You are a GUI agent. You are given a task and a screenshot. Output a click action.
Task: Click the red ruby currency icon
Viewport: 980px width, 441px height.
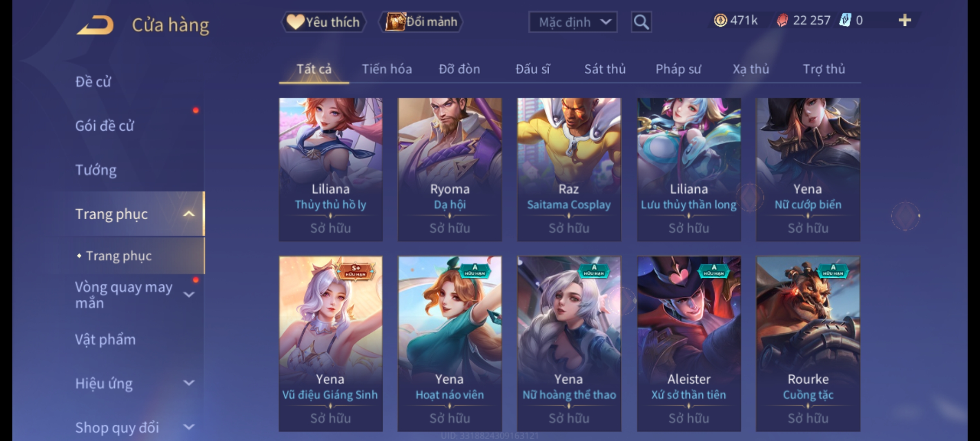782,20
